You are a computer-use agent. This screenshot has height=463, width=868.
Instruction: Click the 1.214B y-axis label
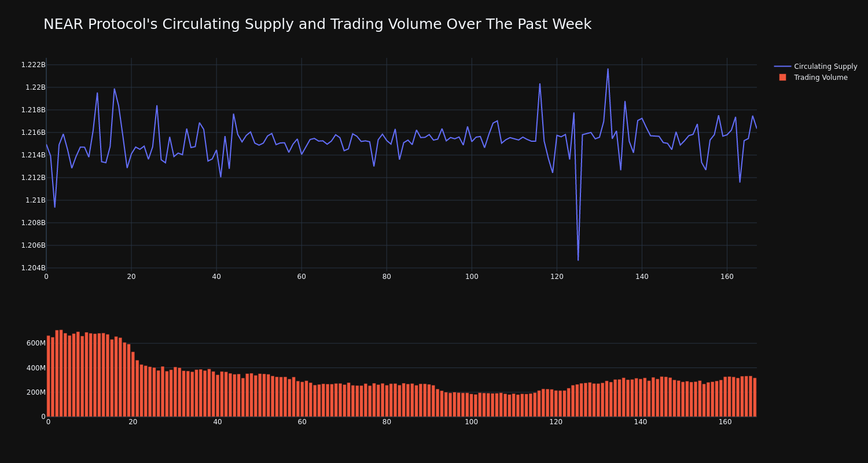(x=34, y=155)
